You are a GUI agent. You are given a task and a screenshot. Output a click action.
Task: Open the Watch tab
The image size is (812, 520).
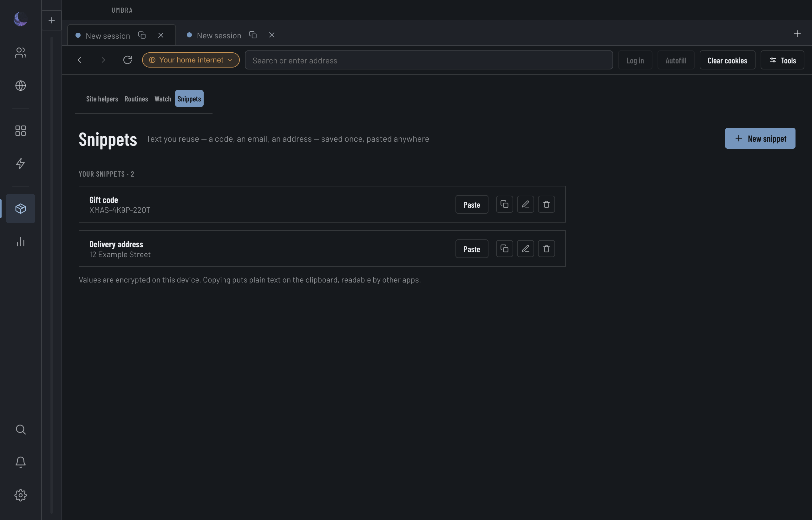tap(163, 99)
